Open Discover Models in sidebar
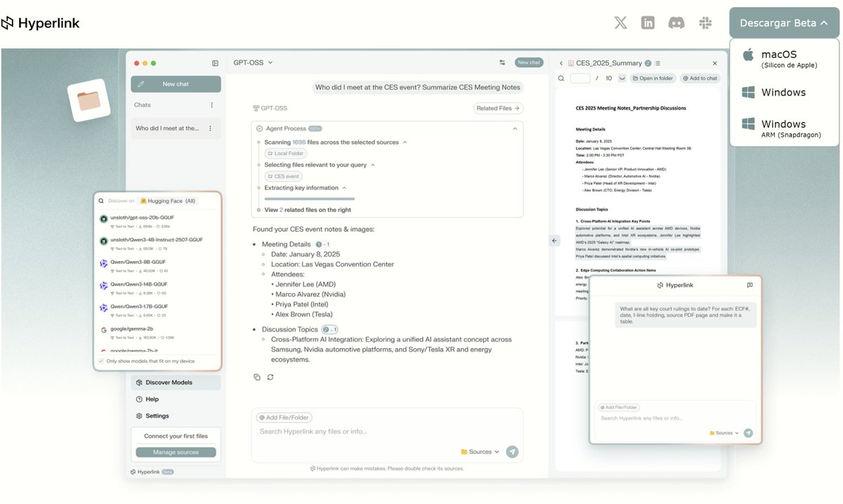843x504 pixels. tap(176, 383)
